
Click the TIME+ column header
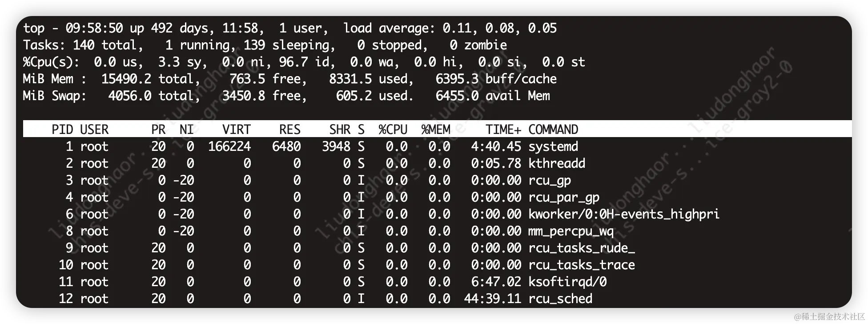[x=503, y=130]
